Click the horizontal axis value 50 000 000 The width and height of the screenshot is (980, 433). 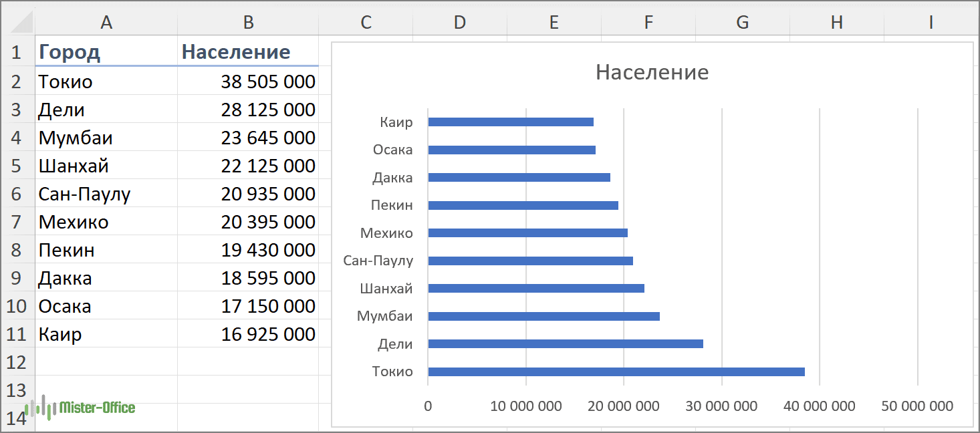[918, 406]
